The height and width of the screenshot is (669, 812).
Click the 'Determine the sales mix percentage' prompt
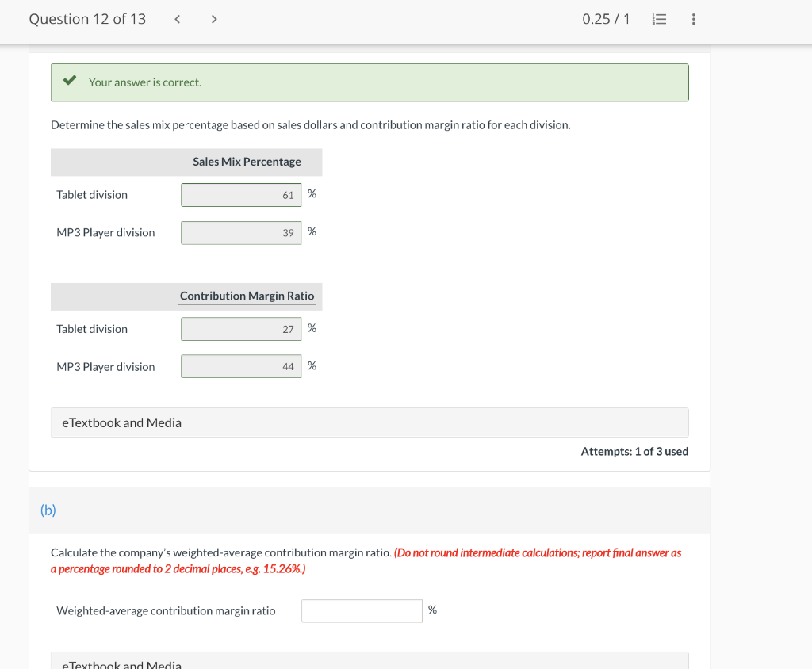point(311,124)
